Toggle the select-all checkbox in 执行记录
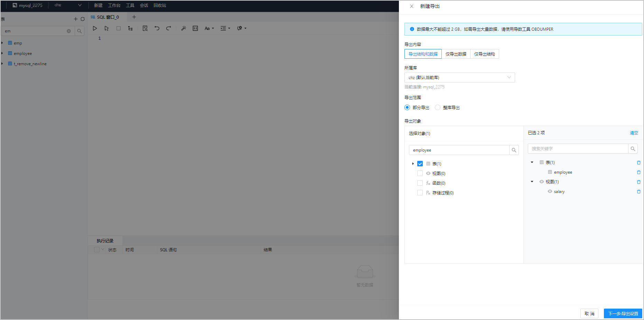The height and width of the screenshot is (320, 644). [97, 250]
